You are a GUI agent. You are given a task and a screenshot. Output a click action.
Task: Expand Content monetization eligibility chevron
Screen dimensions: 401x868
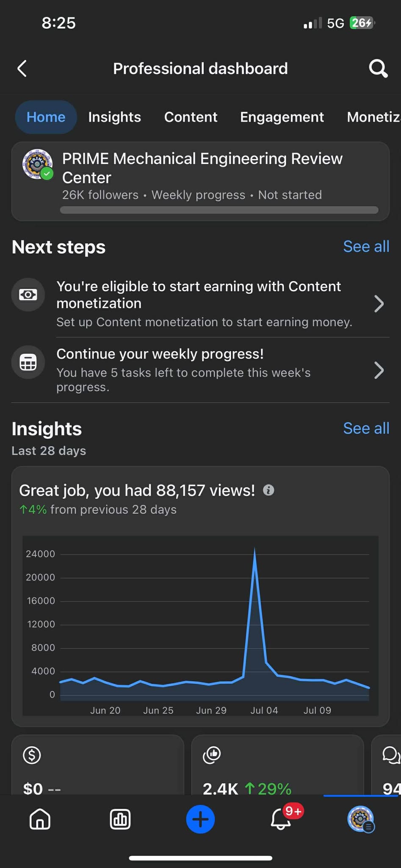pyautogui.click(x=379, y=303)
